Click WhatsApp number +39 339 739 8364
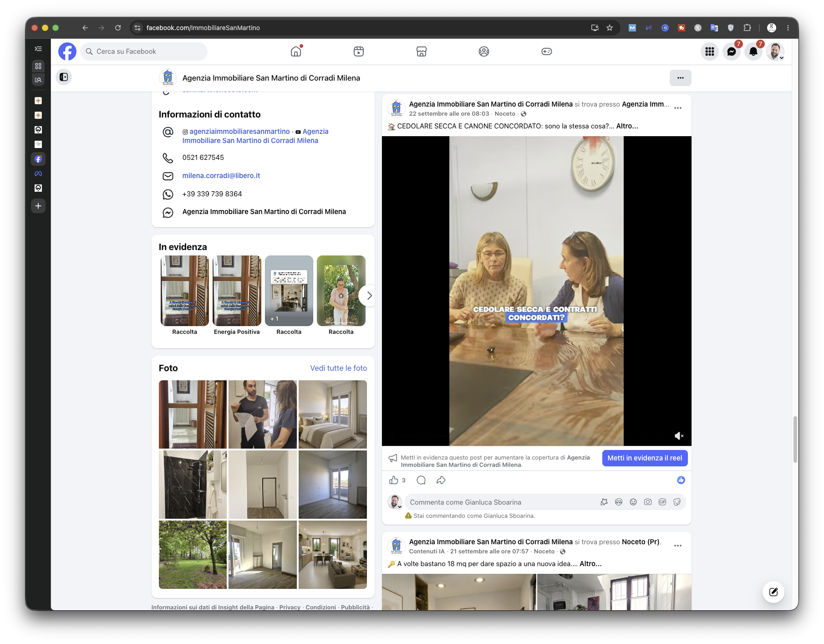824x644 pixels. 212,194
